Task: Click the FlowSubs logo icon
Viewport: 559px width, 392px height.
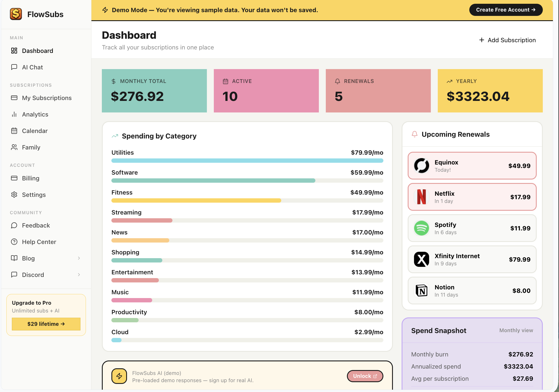Action: [x=16, y=14]
